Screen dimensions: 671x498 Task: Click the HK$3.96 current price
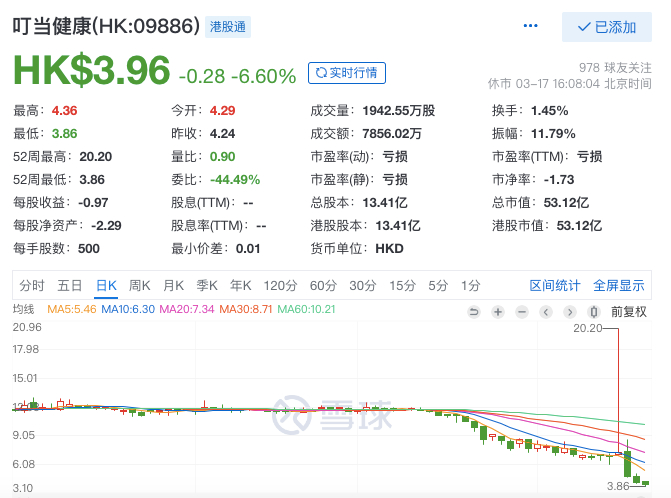pyautogui.click(x=92, y=70)
